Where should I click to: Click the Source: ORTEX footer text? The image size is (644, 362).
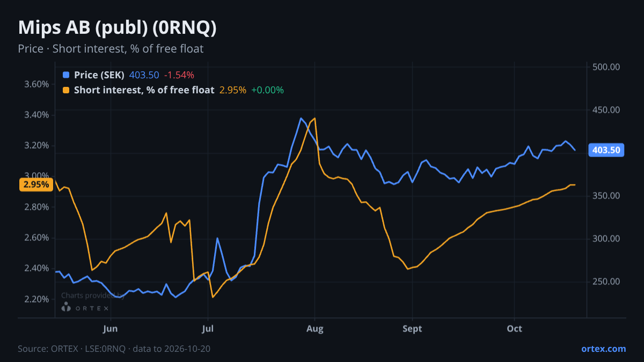114,349
